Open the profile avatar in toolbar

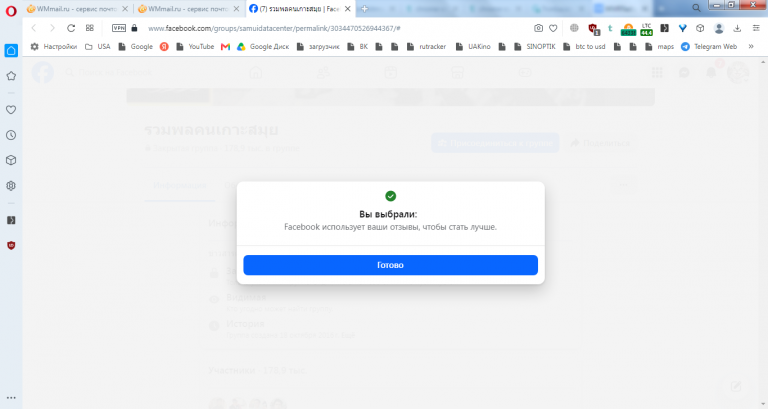[719, 28]
